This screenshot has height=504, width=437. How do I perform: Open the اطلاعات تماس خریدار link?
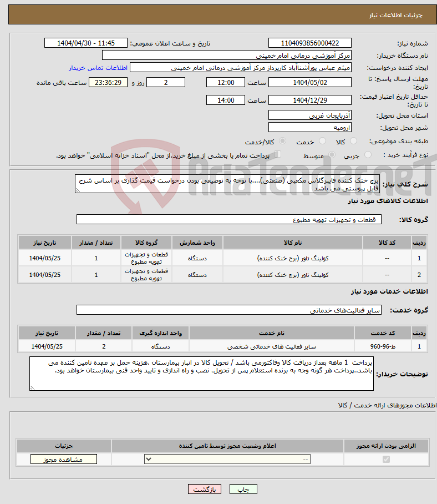tap(98, 68)
